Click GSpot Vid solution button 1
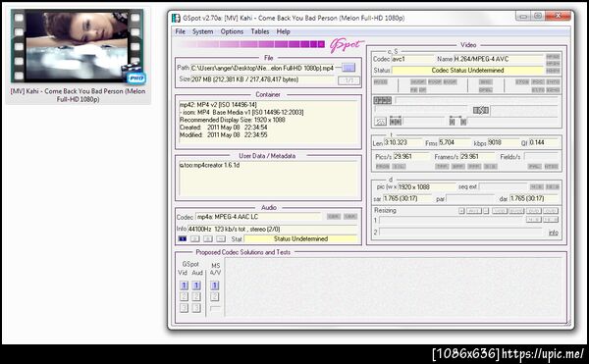Viewport: 589px width, 364px height. (184, 286)
